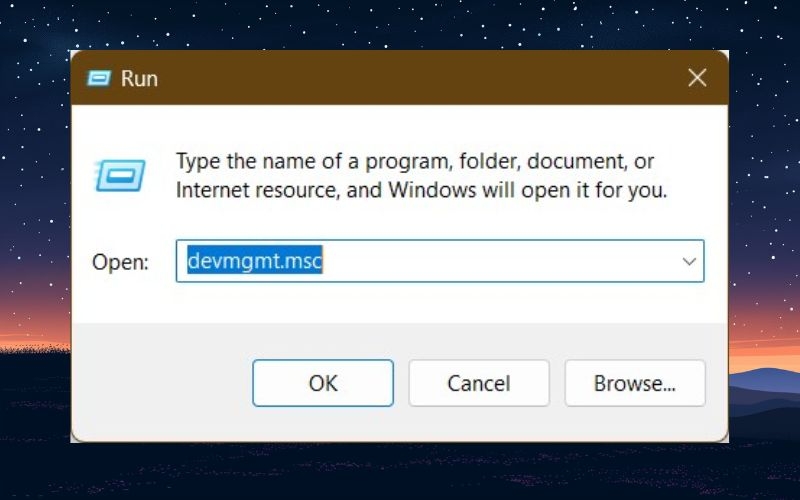Dismiss the dialog using the Cancel button
Image resolution: width=800 pixels, height=500 pixels.
479,383
